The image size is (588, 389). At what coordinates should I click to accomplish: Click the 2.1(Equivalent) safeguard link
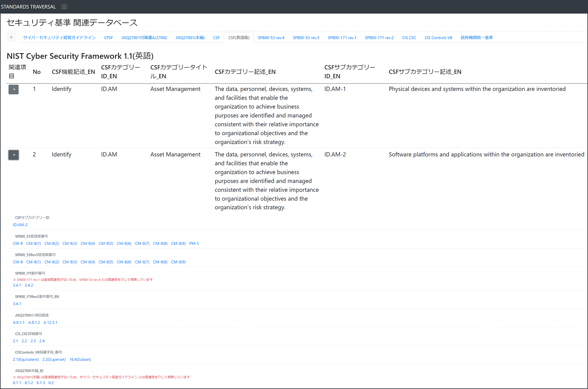(26, 359)
